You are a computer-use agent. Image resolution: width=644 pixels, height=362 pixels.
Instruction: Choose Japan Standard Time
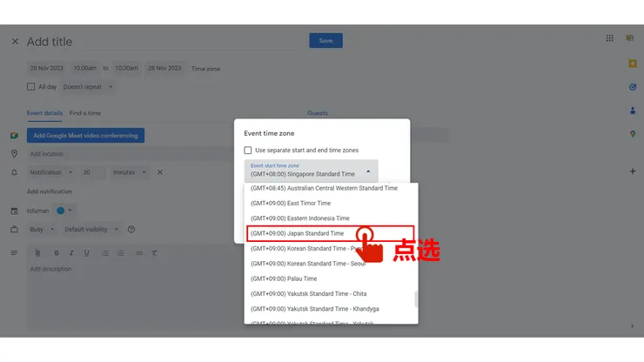tap(331, 233)
